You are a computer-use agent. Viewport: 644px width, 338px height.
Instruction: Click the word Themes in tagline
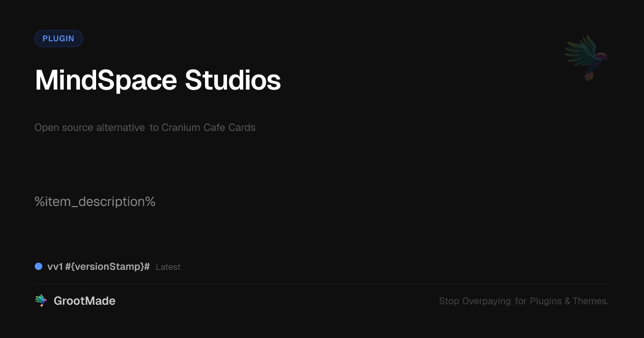(x=590, y=301)
